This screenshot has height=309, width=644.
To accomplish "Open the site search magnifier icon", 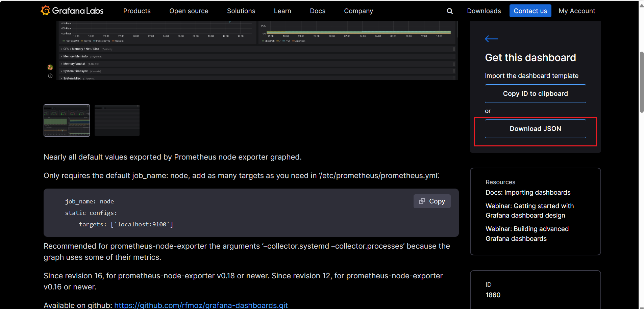I will coord(450,11).
